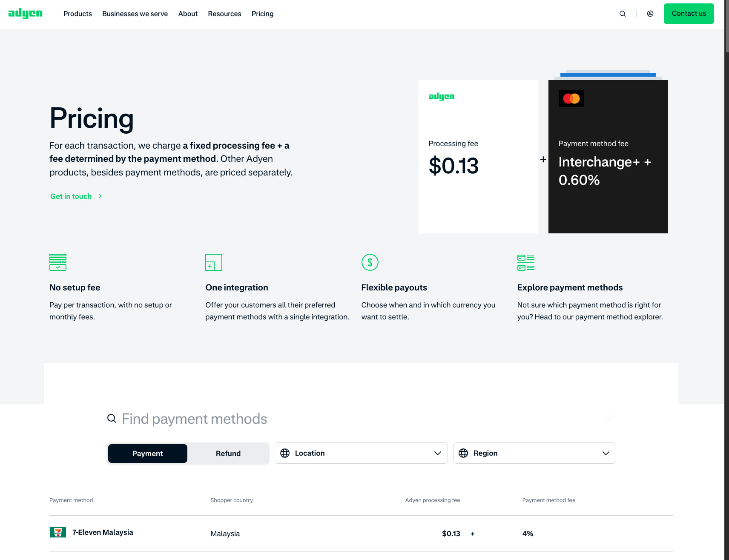
Task: Click the Explore payment methods list icon
Action: point(526,262)
